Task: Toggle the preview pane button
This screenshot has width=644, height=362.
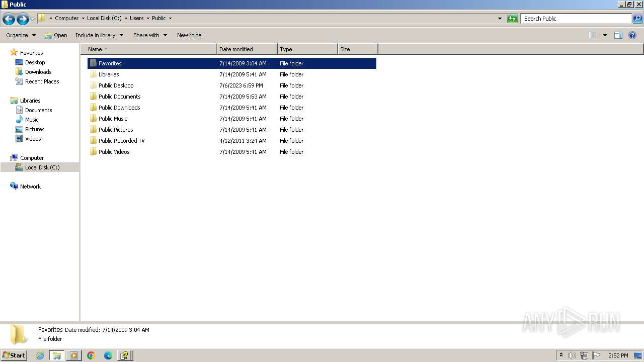Action: pos(618,35)
